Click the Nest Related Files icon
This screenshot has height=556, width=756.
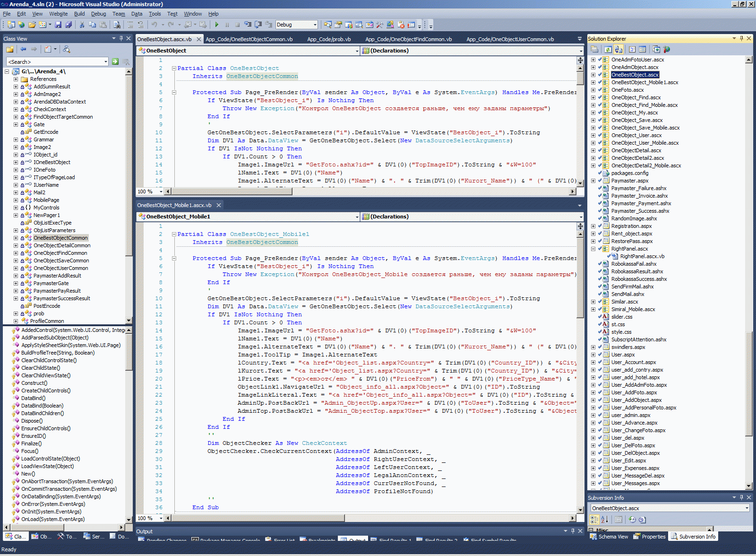pos(619,49)
